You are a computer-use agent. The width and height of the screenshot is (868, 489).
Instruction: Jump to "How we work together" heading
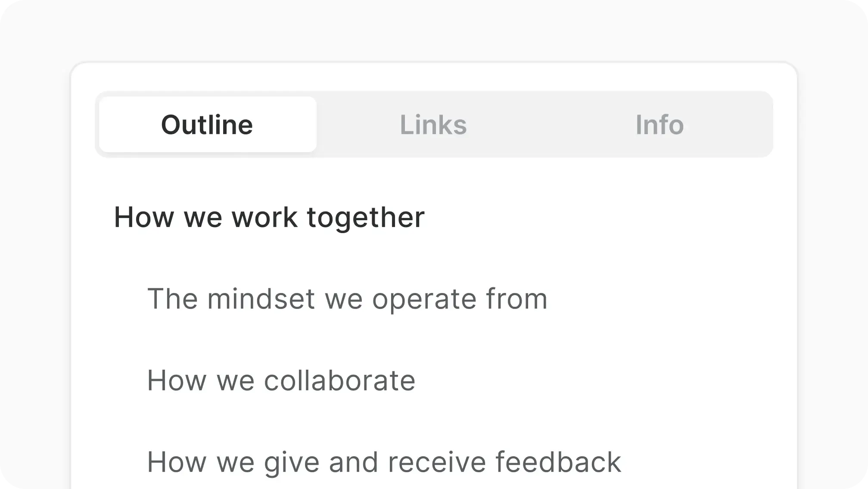(269, 217)
